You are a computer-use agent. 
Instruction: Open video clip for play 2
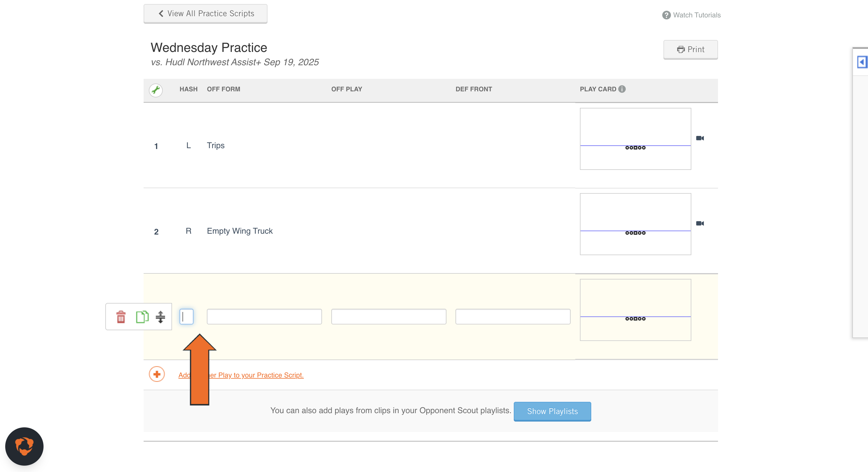click(700, 223)
